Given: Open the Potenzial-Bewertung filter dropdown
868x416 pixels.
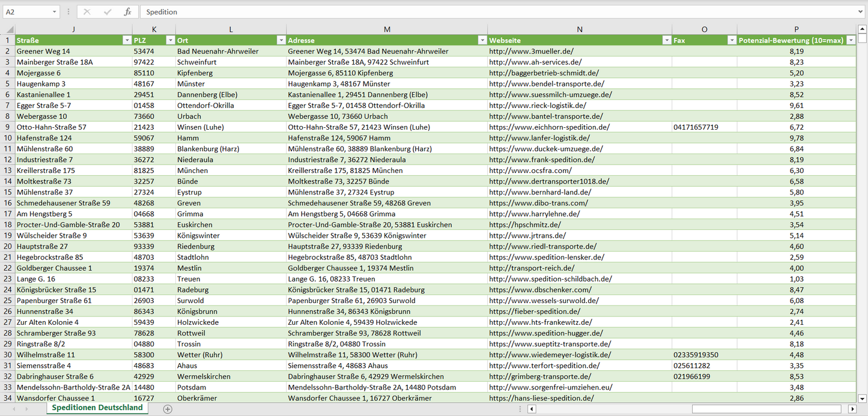Looking at the screenshot, I should [850, 40].
